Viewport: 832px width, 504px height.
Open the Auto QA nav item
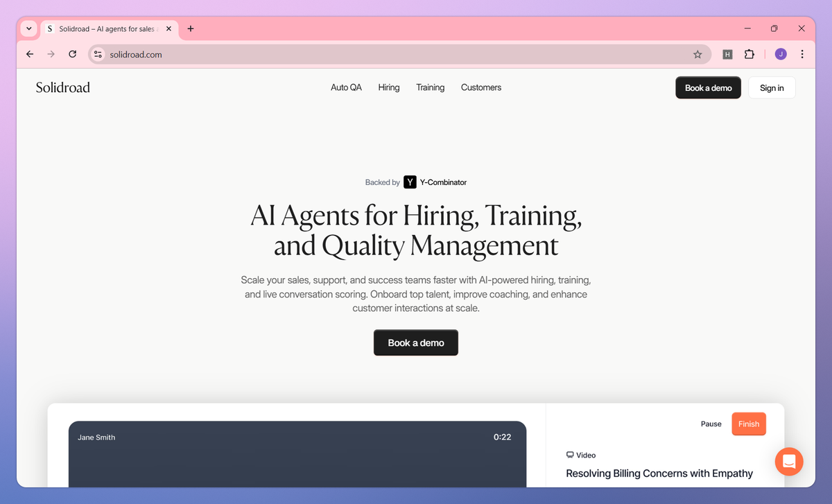pyautogui.click(x=346, y=87)
